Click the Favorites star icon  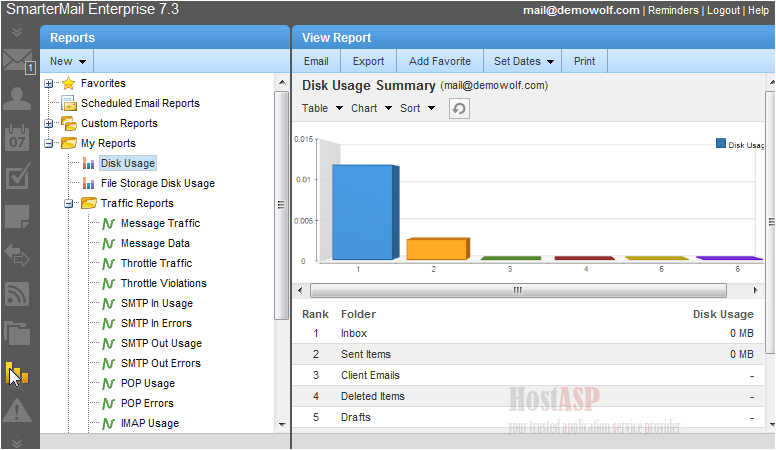[68, 83]
